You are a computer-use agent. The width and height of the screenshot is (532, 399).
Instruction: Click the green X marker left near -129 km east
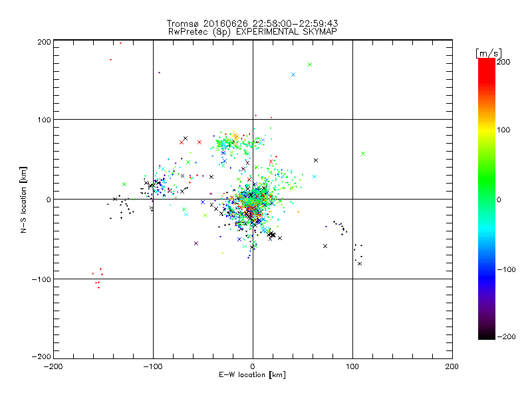[124, 184]
